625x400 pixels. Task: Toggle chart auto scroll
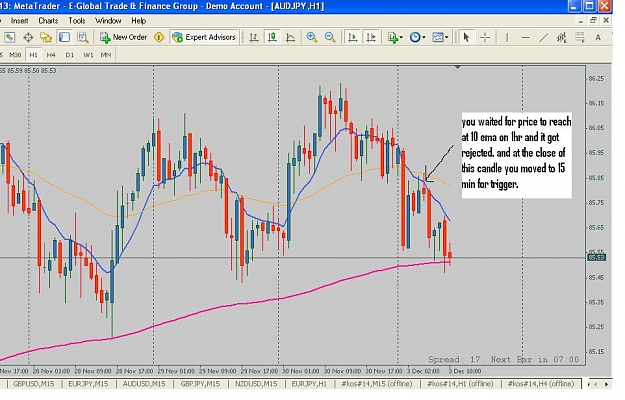pyautogui.click(x=353, y=37)
